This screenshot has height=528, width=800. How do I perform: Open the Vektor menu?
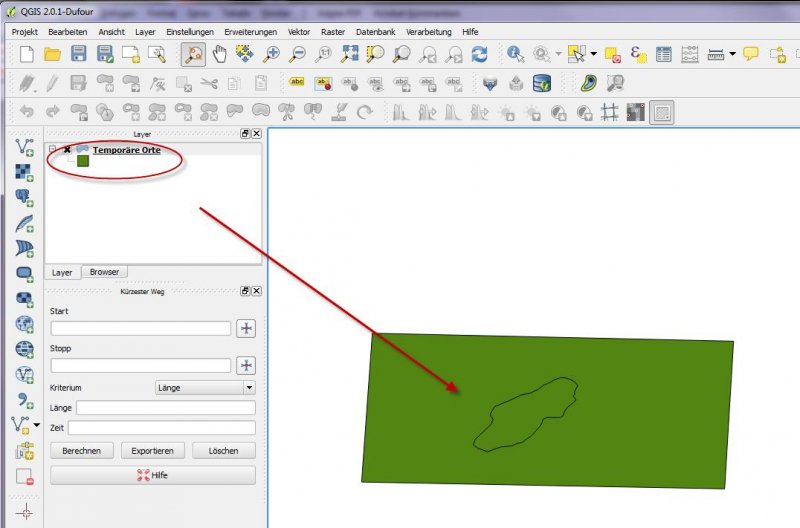click(x=298, y=32)
